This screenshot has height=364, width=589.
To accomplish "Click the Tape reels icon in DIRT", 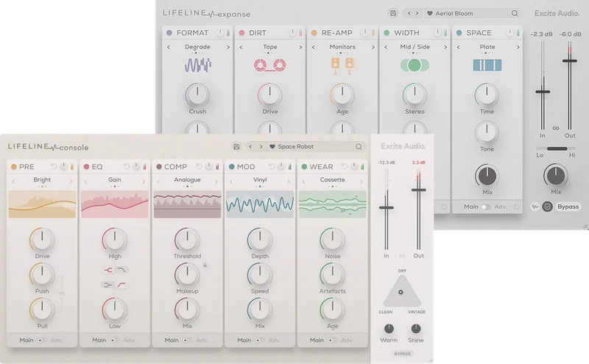I will [x=269, y=65].
